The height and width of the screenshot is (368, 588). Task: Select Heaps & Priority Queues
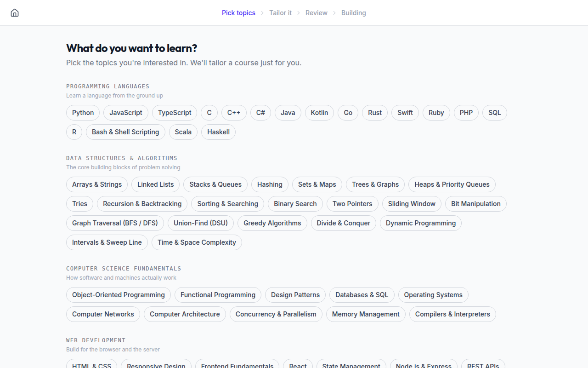[452, 184]
